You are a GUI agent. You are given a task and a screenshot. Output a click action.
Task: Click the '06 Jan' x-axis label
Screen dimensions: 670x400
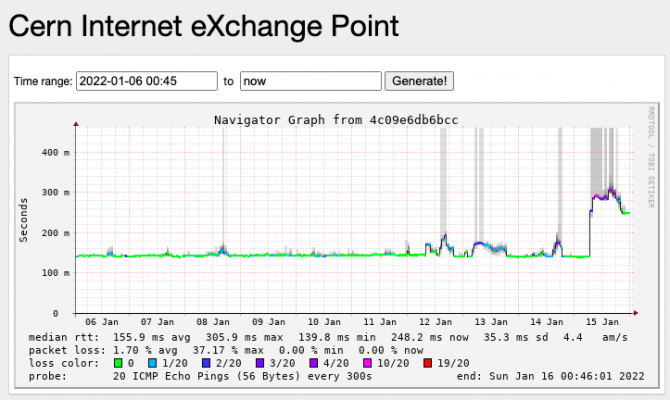click(x=102, y=322)
